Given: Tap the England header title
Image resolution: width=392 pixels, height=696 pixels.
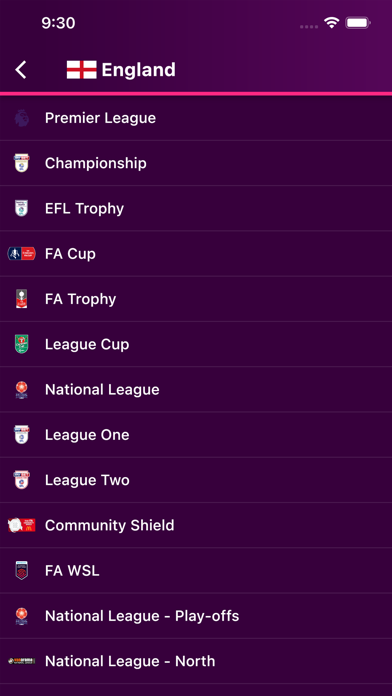Looking at the screenshot, I should [x=139, y=70].
